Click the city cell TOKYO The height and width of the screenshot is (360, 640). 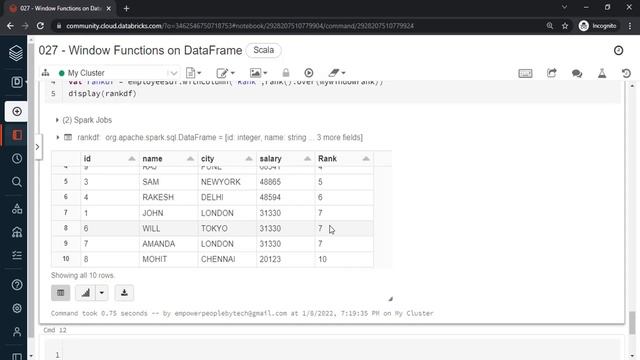pos(227,229)
